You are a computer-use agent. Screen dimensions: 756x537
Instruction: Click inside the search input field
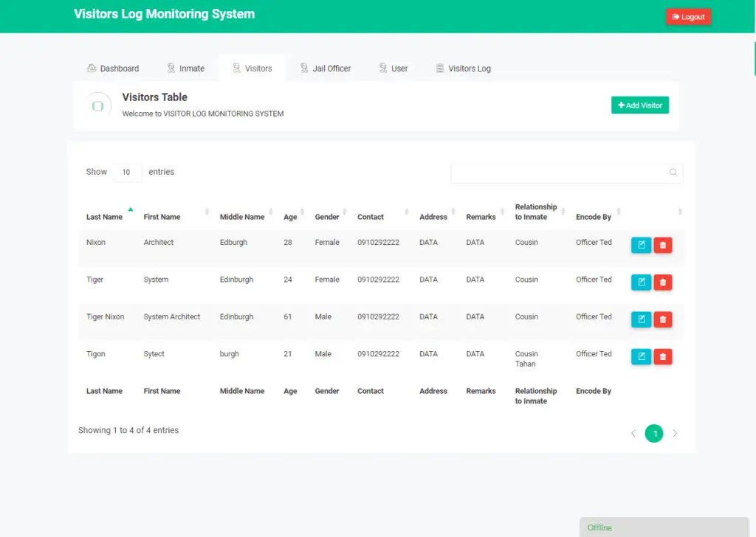pos(561,173)
